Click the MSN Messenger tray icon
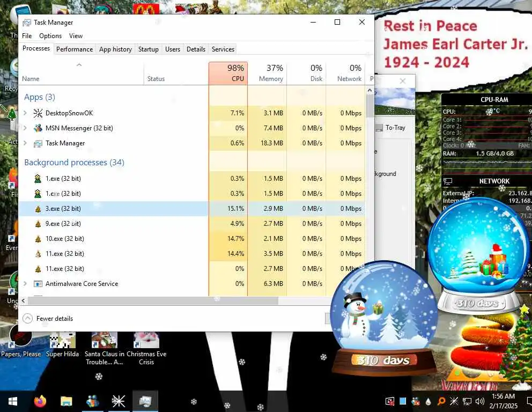This screenshot has height=412, width=532. click(415, 401)
